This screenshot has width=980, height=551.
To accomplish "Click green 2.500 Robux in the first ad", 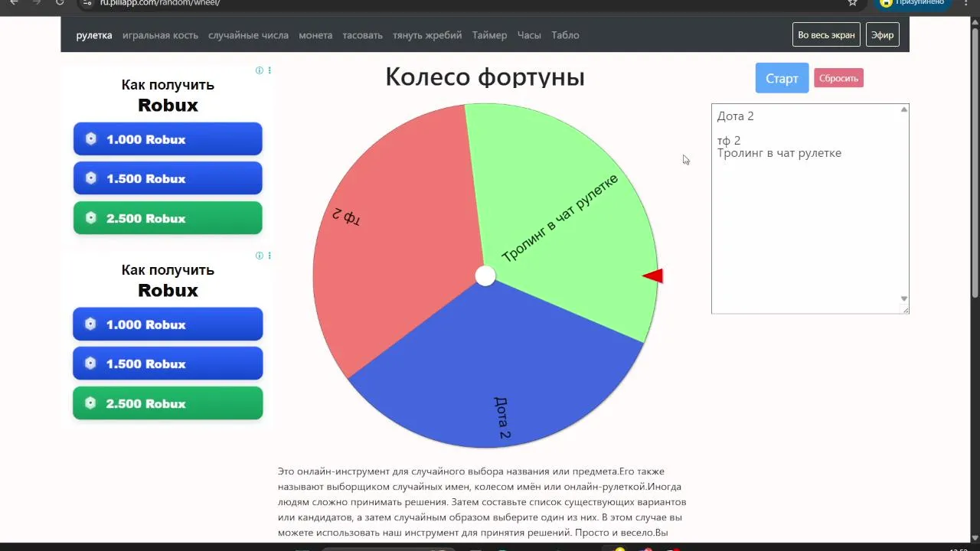I will click(168, 218).
